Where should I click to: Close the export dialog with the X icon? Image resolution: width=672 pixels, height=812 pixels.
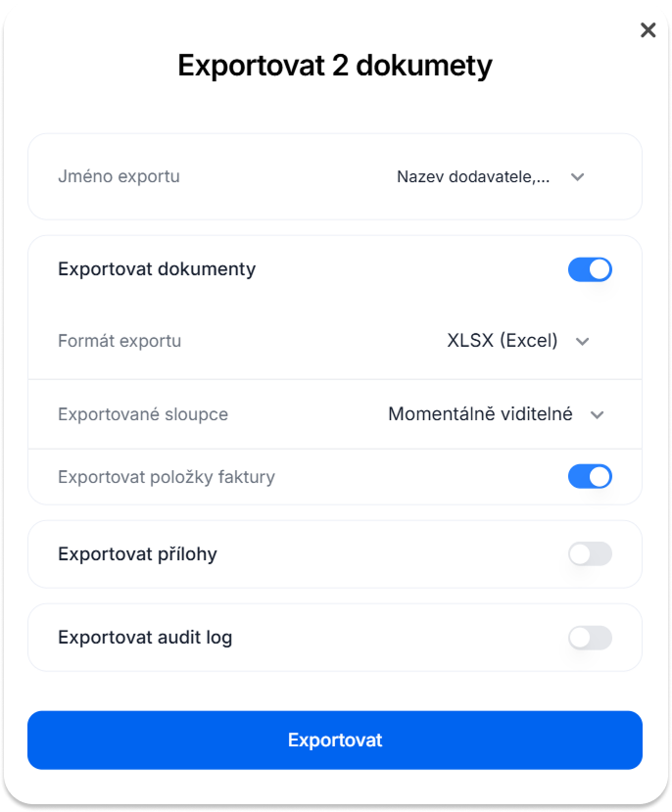(648, 30)
